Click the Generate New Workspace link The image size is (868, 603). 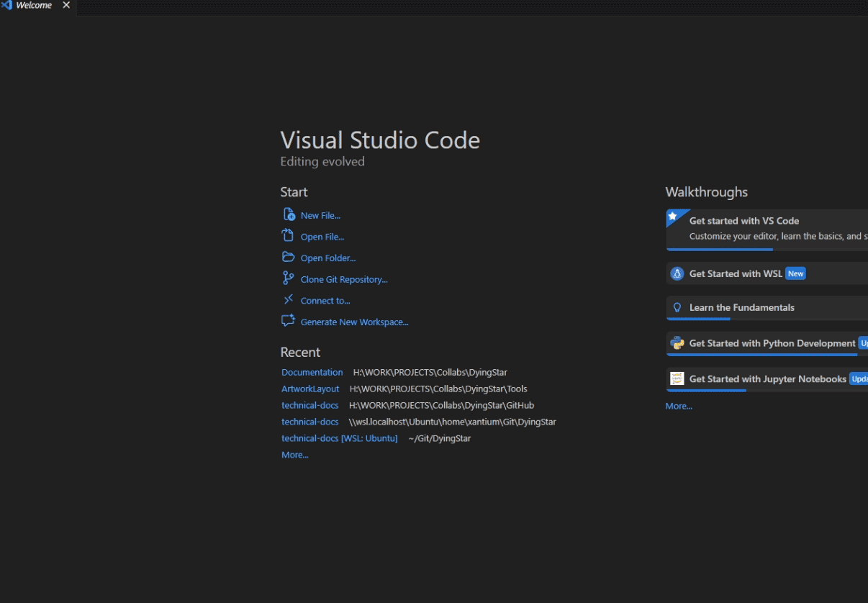coord(354,322)
